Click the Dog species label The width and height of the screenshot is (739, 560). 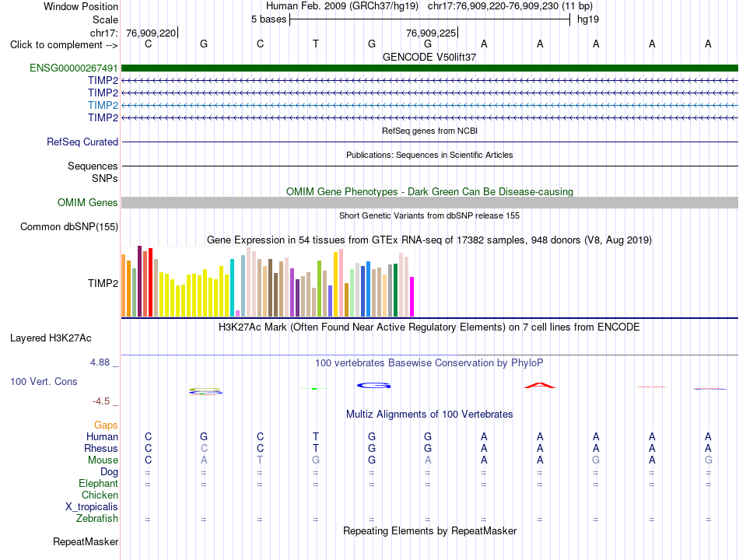109,472
